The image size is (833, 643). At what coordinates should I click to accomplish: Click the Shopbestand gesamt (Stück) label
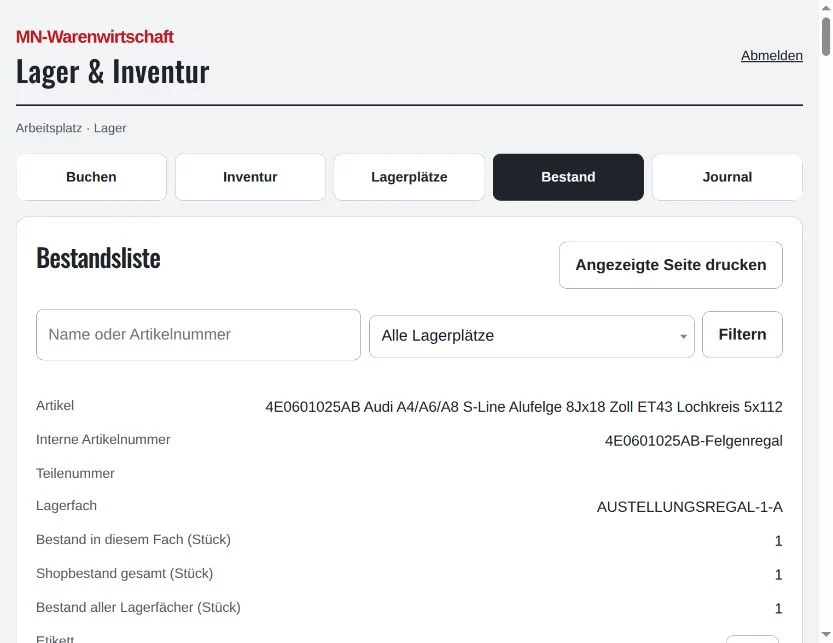pyautogui.click(x=124, y=573)
